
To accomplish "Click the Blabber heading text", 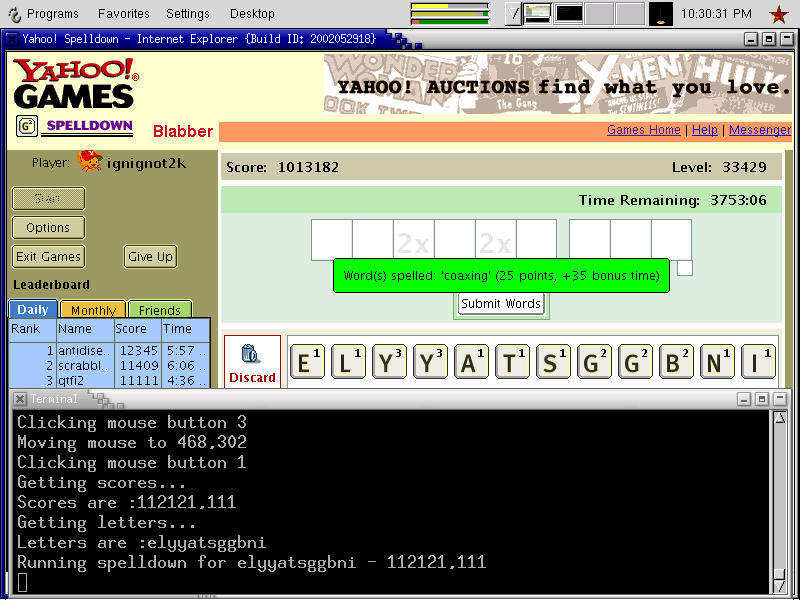I will coord(183,131).
